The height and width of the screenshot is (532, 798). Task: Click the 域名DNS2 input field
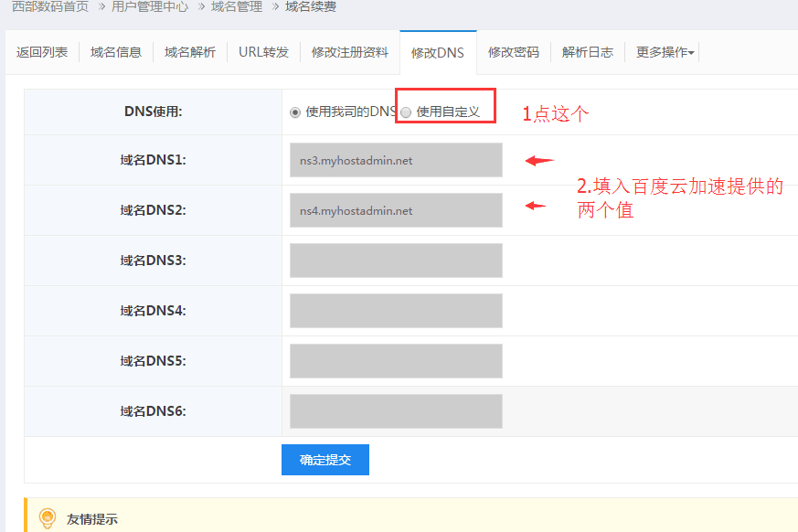click(396, 210)
